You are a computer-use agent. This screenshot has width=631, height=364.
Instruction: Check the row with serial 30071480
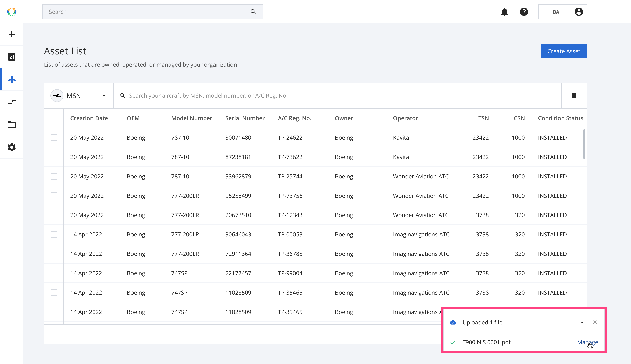[54, 137]
